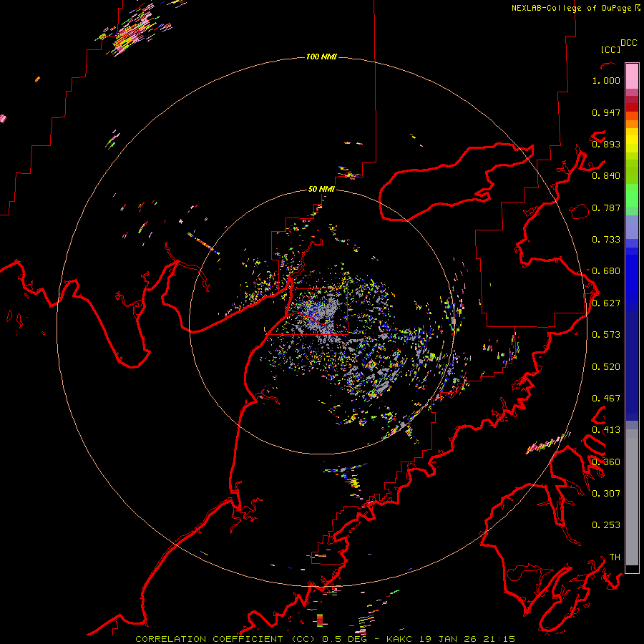Pick the yellow swatch on the color bar
Image resolution: width=644 pixels, height=644 pixels.
point(632,140)
